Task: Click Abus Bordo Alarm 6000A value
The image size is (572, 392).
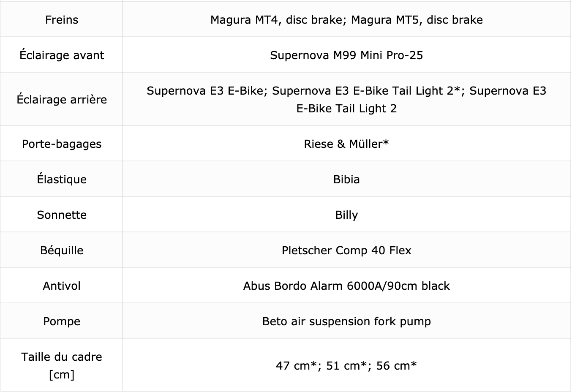Action: pyautogui.click(x=346, y=286)
